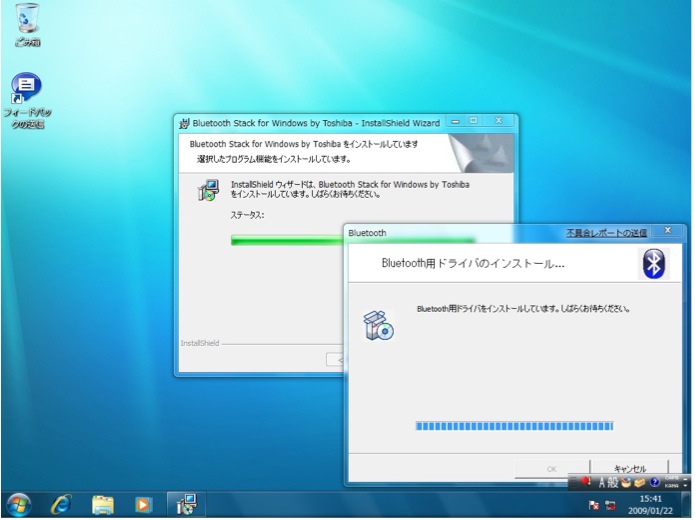
Task: Launch Windows Media Player from taskbar
Action: point(142,504)
